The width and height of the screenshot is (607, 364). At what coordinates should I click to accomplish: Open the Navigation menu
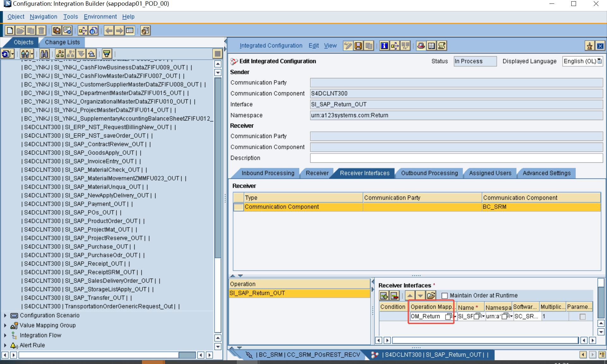(43, 17)
